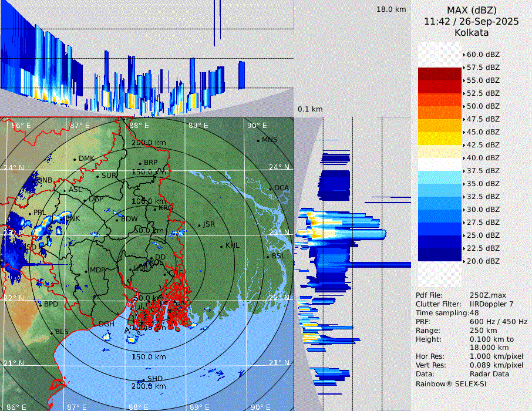
Task: Click the darkest red swatch at legend top
Action: coord(440,73)
